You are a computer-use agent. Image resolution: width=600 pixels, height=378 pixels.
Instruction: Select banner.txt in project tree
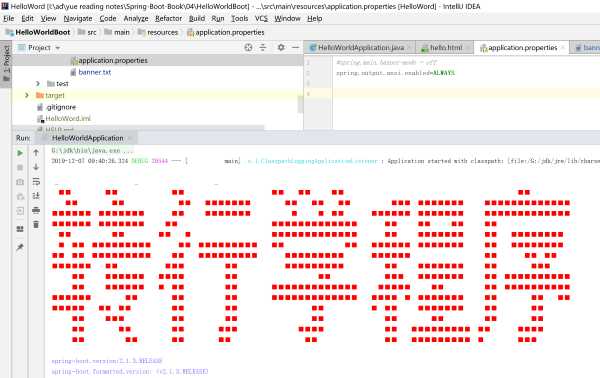coord(95,72)
